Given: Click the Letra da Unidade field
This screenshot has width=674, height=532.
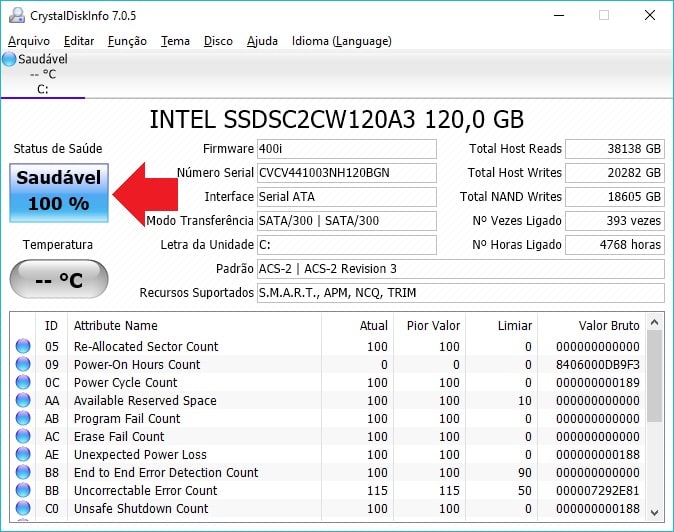Looking at the screenshot, I should (347, 245).
